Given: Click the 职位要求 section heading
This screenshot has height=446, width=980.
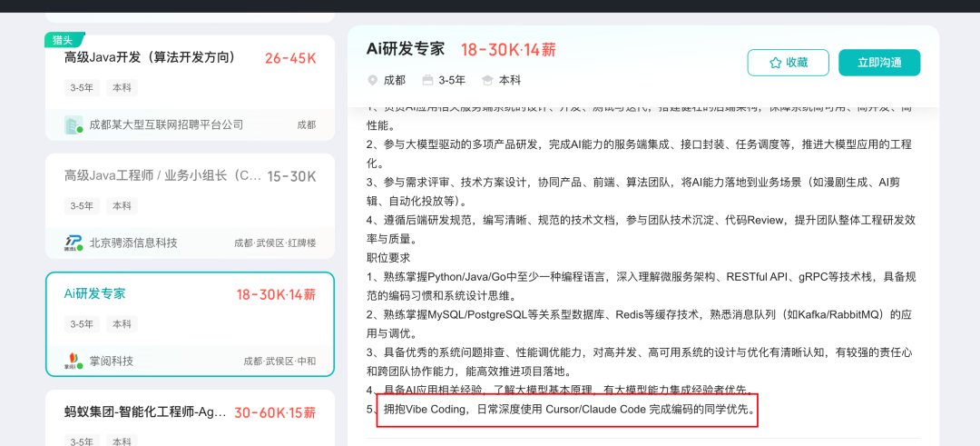Looking at the screenshot, I should click(388, 258).
